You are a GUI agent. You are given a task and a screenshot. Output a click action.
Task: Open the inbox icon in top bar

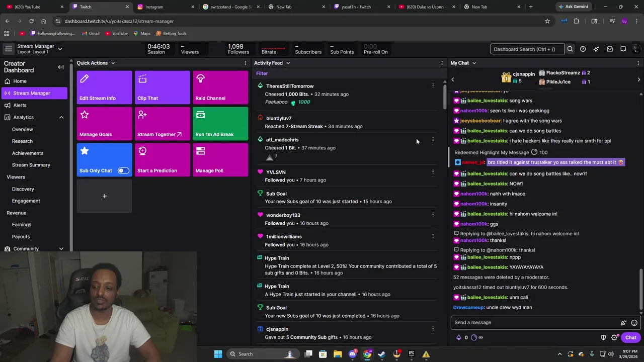click(610, 49)
